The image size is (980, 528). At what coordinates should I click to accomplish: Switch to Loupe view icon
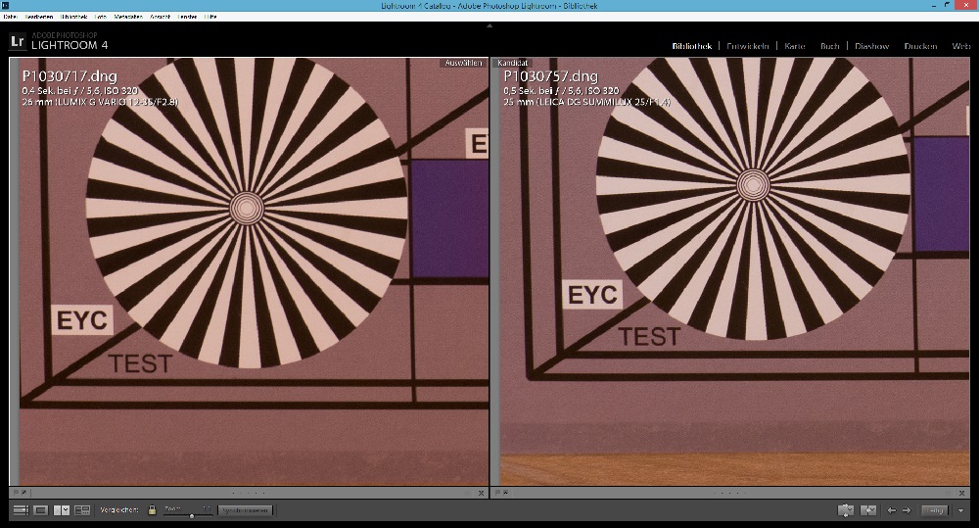click(40, 510)
